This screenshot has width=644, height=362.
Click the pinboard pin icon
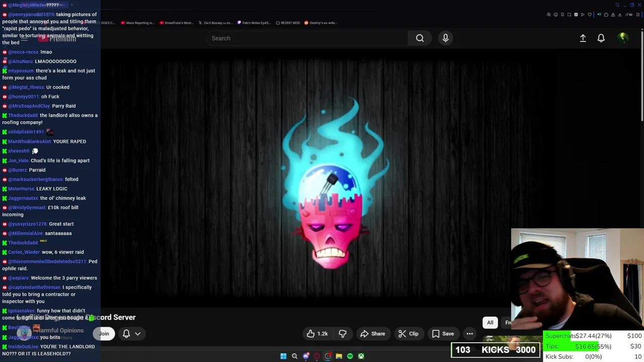pos(562,15)
